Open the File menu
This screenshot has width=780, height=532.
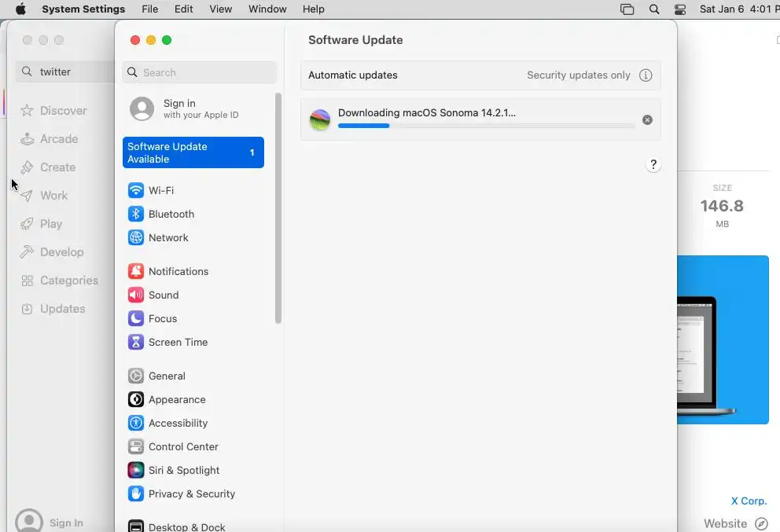coord(149,9)
